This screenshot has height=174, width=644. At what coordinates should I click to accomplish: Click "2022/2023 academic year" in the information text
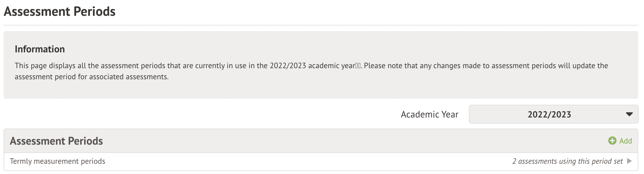click(312, 66)
